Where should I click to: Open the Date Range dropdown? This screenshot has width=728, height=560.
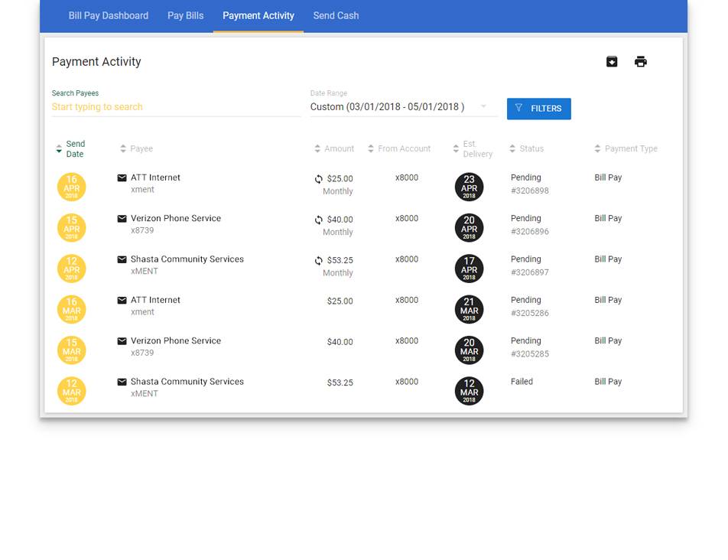404,107
